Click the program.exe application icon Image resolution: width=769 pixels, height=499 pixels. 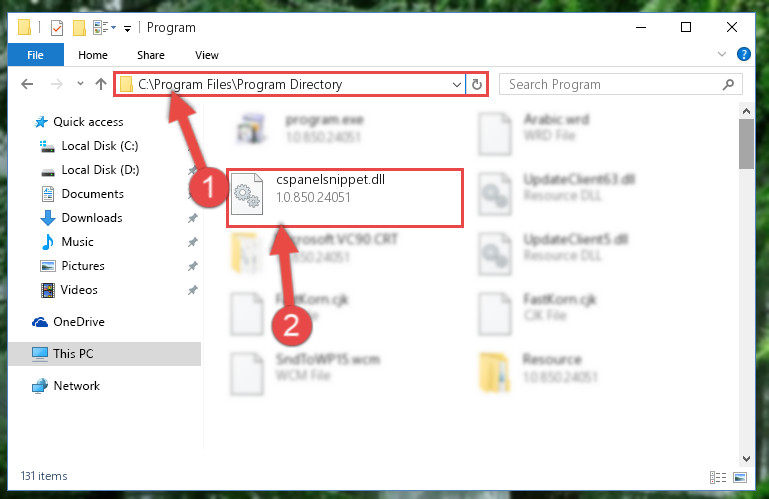coord(252,128)
